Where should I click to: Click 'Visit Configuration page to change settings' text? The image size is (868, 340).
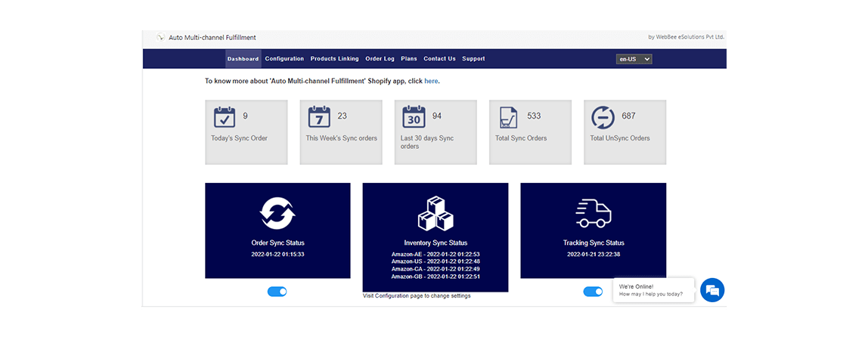click(x=417, y=295)
